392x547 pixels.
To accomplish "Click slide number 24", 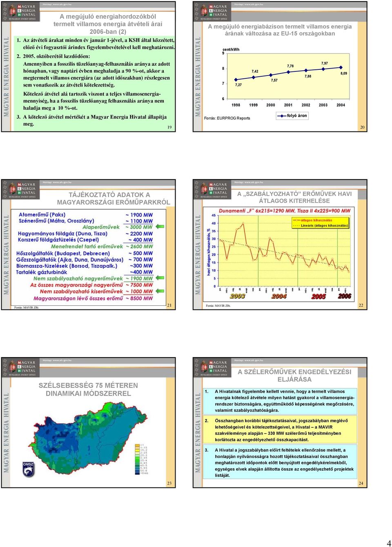I will click(x=361, y=483).
